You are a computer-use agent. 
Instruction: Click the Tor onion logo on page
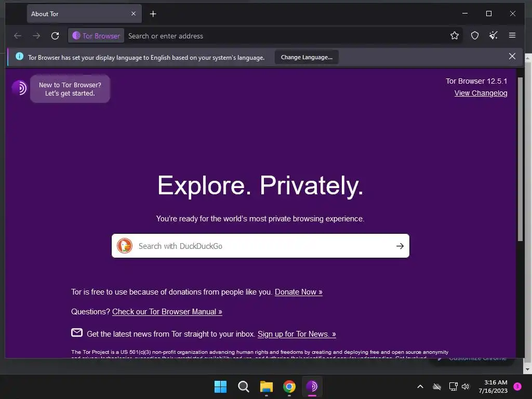click(19, 88)
